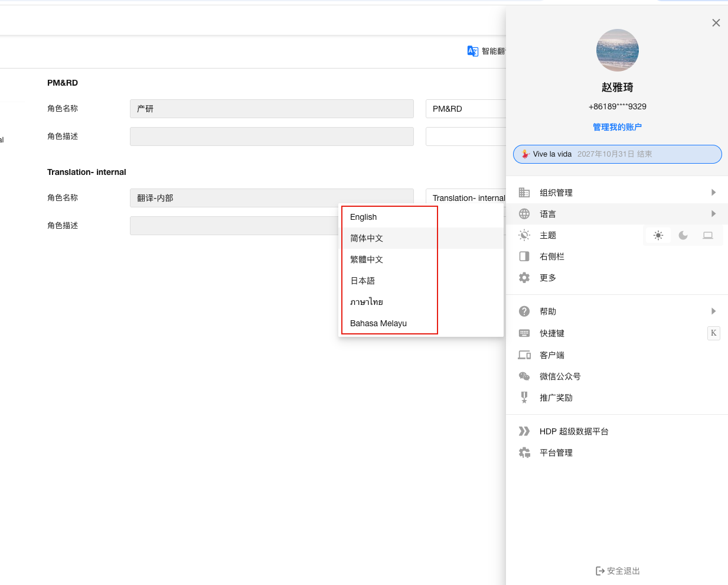Click the theme sun-gear icon

524,235
